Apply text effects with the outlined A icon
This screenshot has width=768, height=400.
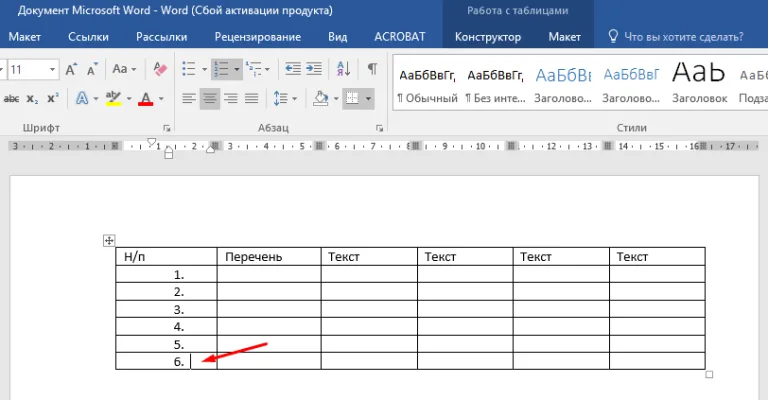coord(82,98)
